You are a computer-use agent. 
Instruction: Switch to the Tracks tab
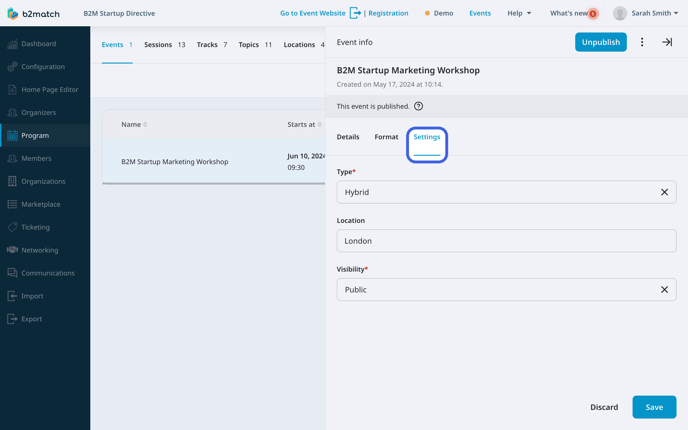(212, 45)
